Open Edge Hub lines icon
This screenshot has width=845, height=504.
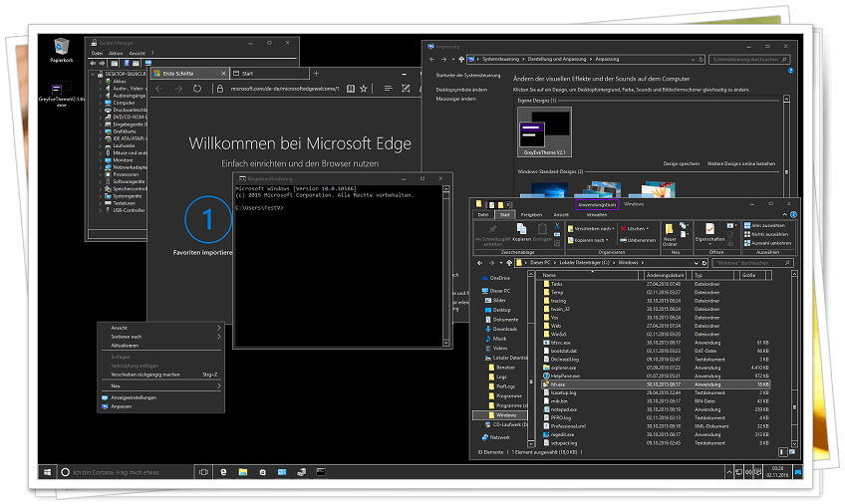click(388, 89)
